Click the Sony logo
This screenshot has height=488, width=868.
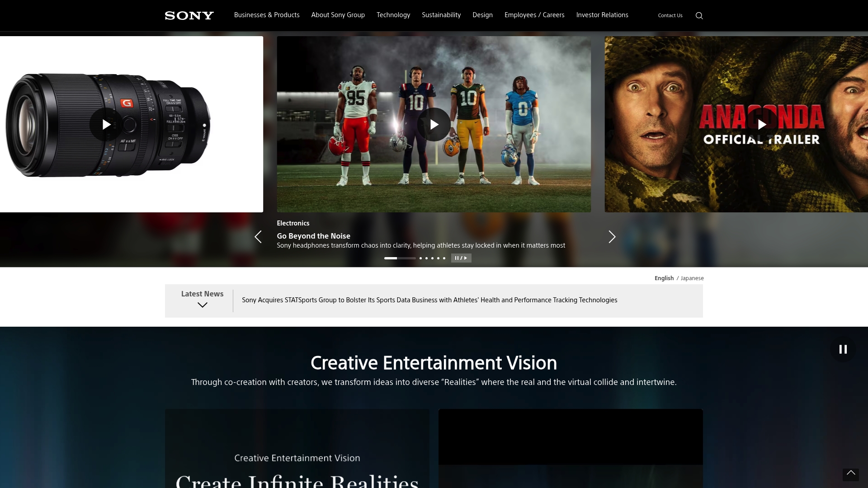(x=189, y=16)
